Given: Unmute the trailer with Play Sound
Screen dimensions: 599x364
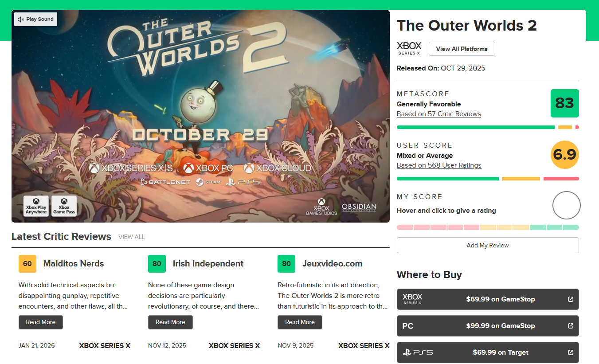Looking at the screenshot, I should pyautogui.click(x=35, y=20).
